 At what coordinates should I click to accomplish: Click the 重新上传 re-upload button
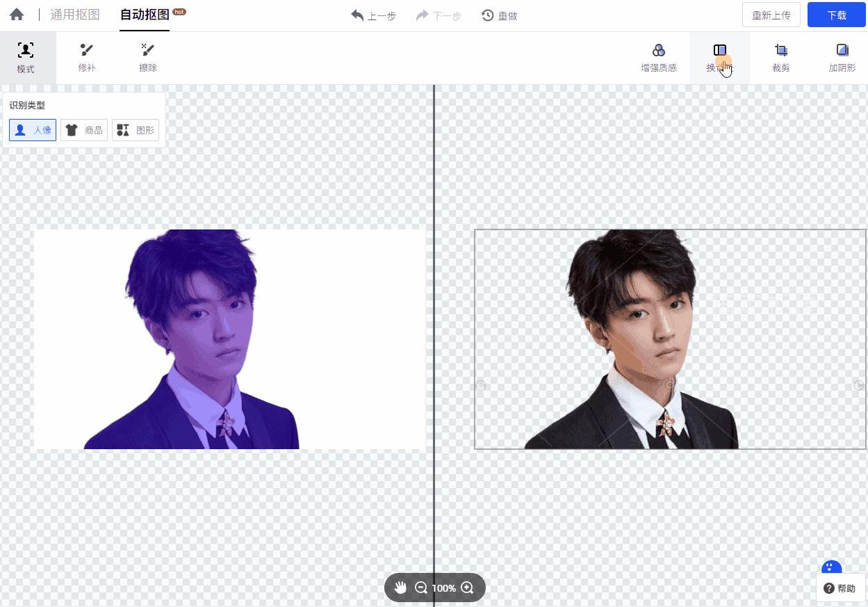click(x=771, y=15)
